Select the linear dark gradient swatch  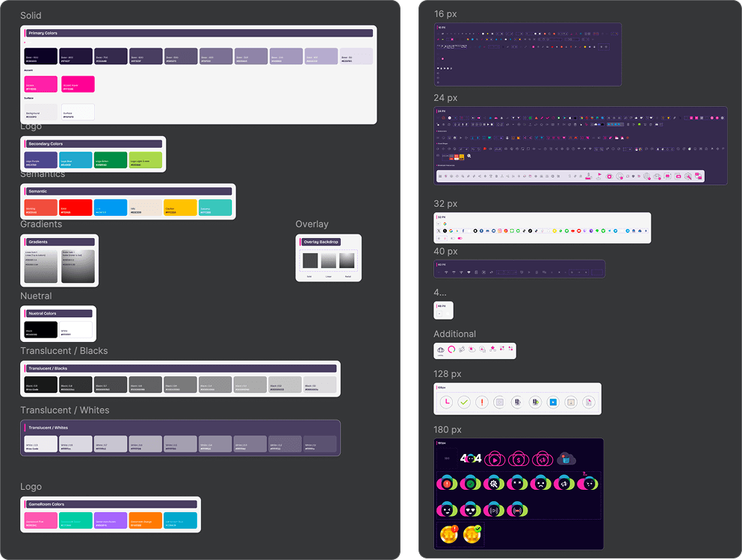coord(40,267)
